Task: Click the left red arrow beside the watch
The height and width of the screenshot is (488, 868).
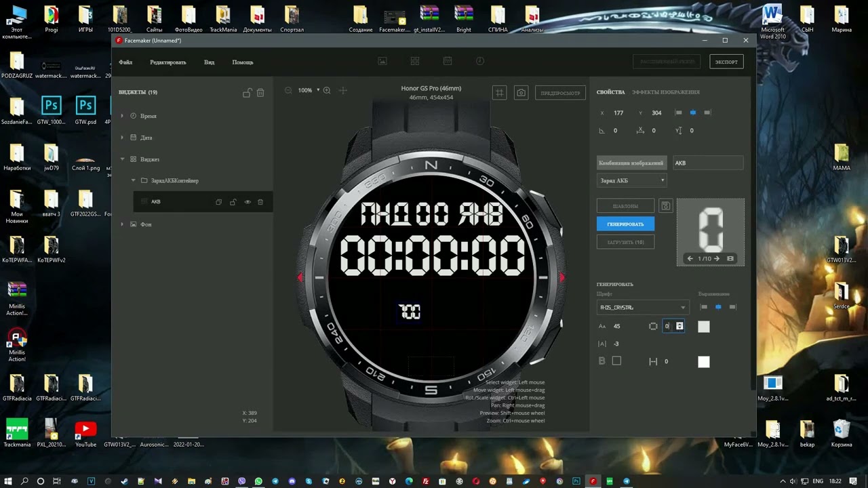Action: coord(300,277)
